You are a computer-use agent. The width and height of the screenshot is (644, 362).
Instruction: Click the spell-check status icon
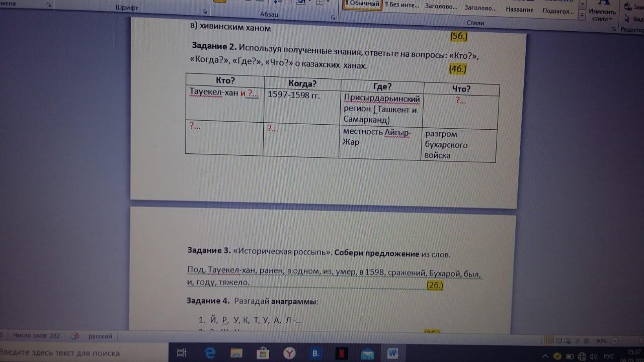(74, 336)
